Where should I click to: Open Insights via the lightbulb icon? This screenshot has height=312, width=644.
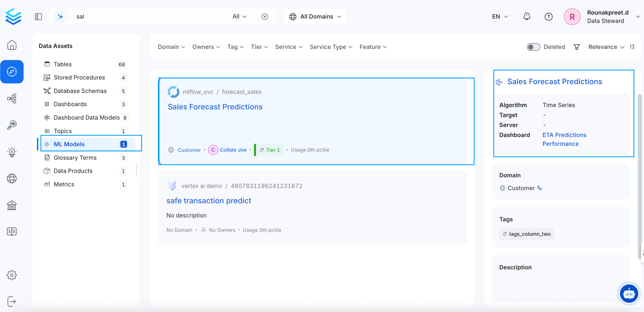pyautogui.click(x=12, y=152)
